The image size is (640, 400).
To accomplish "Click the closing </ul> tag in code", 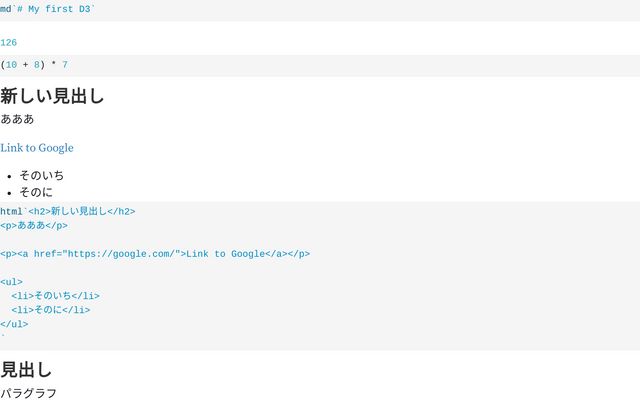I will [x=14, y=324].
